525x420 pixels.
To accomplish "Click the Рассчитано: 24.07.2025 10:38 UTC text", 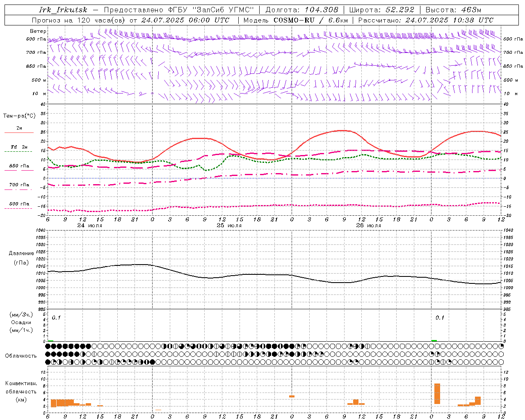I will (426, 20).
